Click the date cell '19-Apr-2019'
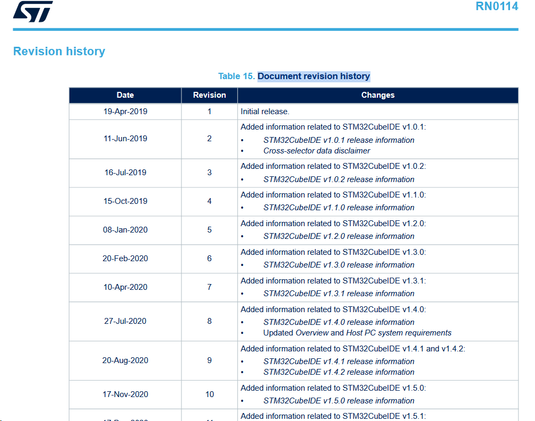The height and width of the screenshot is (421, 535). tap(125, 112)
